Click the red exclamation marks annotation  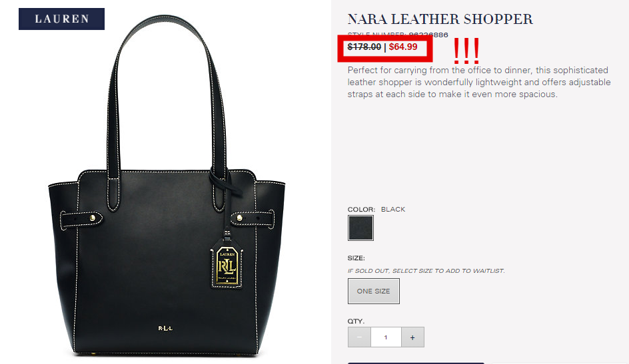pos(466,51)
